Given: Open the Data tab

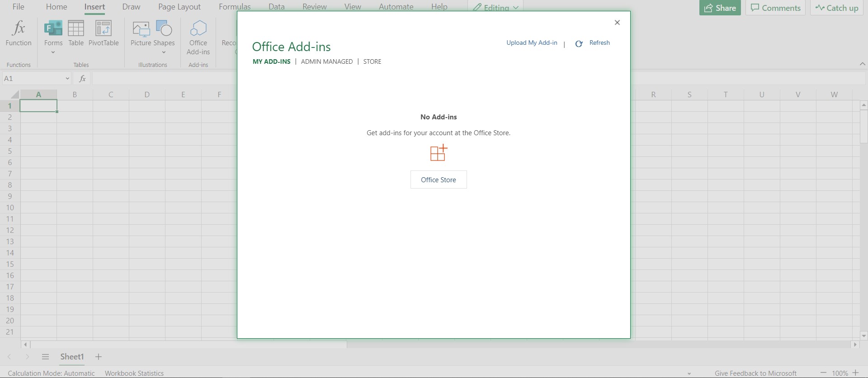Looking at the screenshot, I should pos(276,7).
